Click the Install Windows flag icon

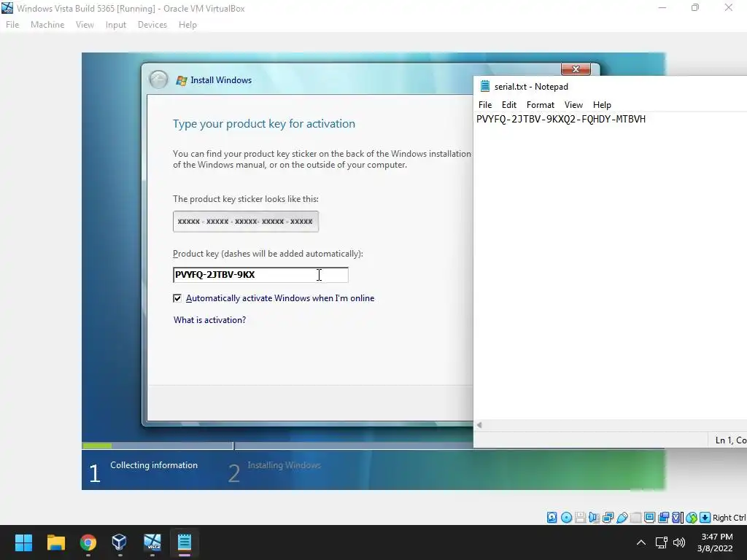pos(181,80)
